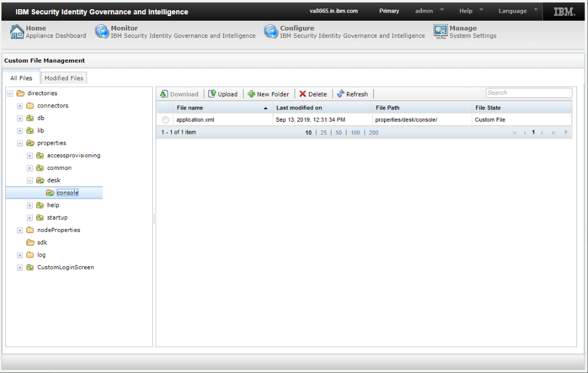588x373 pixels.
Task: Go to the next page arrow
Action: [x=542, y=133]
